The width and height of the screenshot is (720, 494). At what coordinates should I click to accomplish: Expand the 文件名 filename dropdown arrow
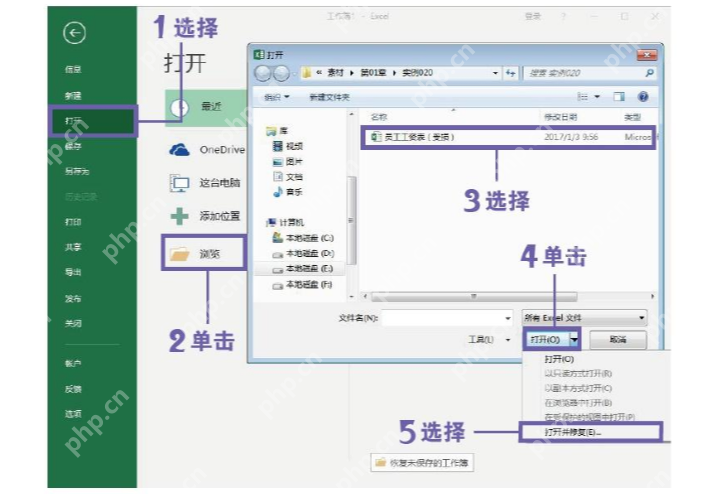point(508,318)
